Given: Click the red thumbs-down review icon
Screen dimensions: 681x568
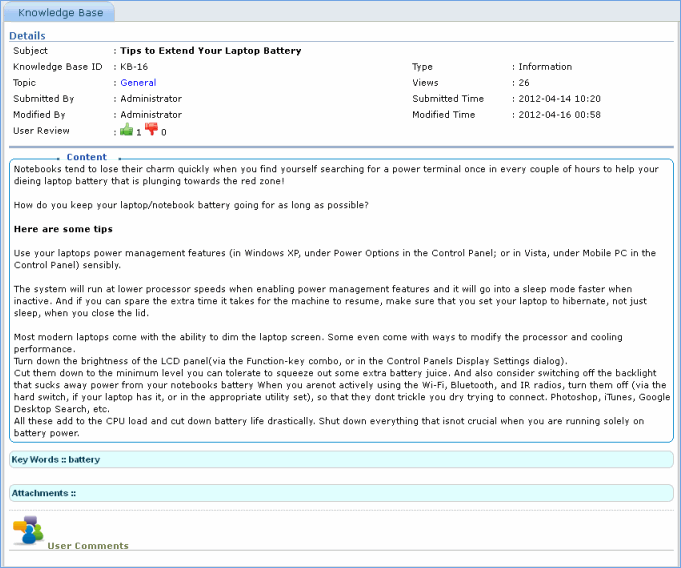Looking at the screenshot, I should [152, 130].
